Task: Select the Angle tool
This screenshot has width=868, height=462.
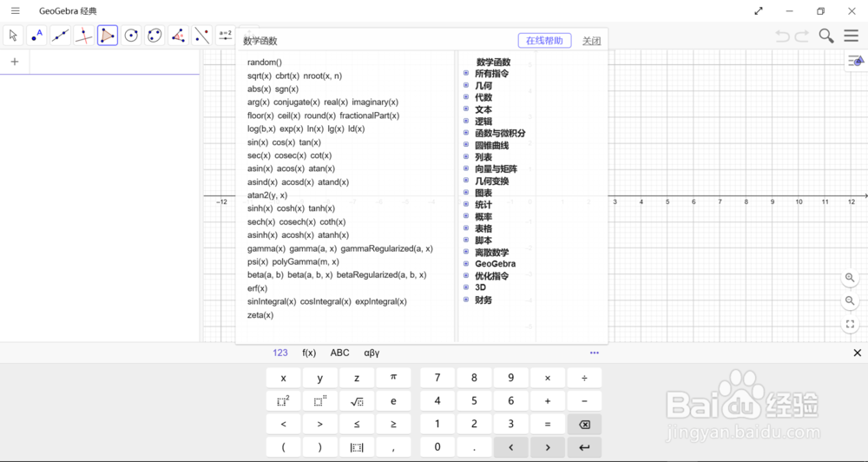Action: point(178,36)
